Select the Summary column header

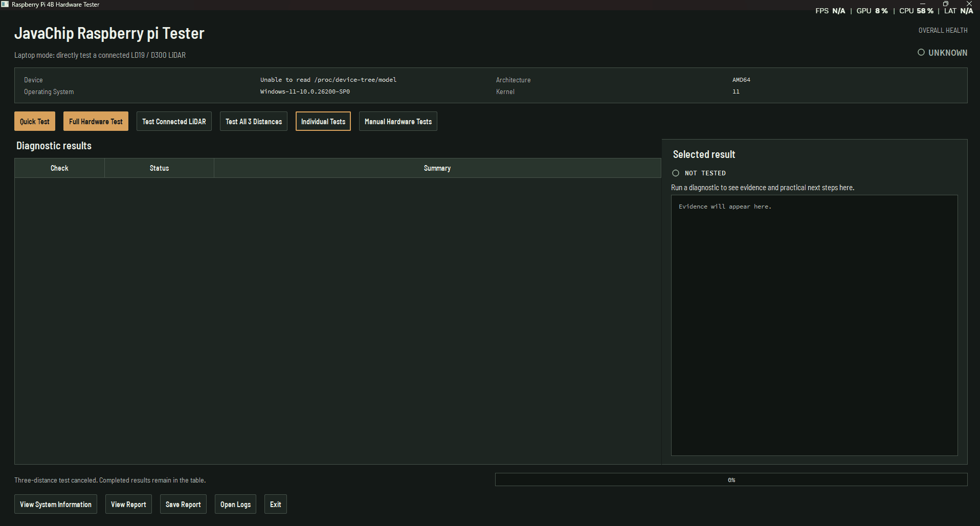[437, 168]
